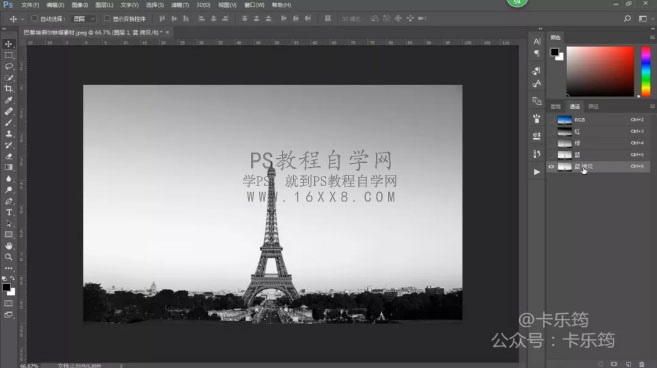Enable the 显示变换控件 transform controls checkbox
Viewport: 657px width, 368px height.
(x=107, y=18)
